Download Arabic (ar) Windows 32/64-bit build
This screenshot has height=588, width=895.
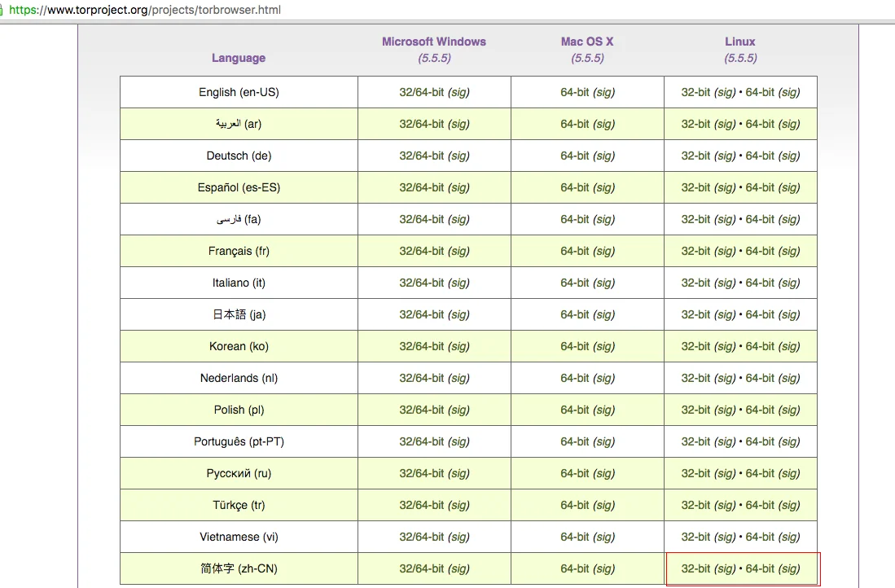tap(421, 124)
